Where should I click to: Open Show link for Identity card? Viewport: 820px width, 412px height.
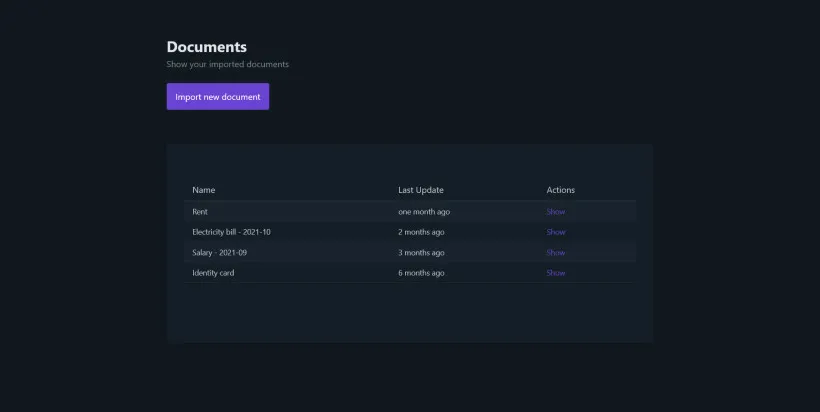coord(555,273)
